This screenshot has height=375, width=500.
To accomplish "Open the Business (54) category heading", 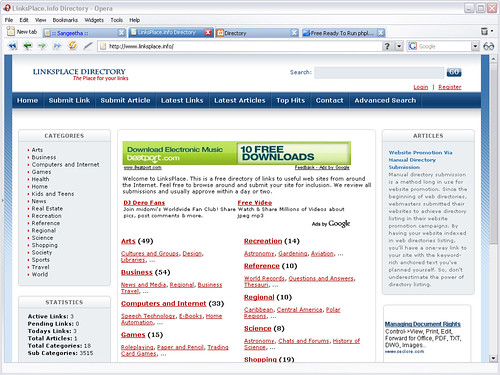I will 137,272.
